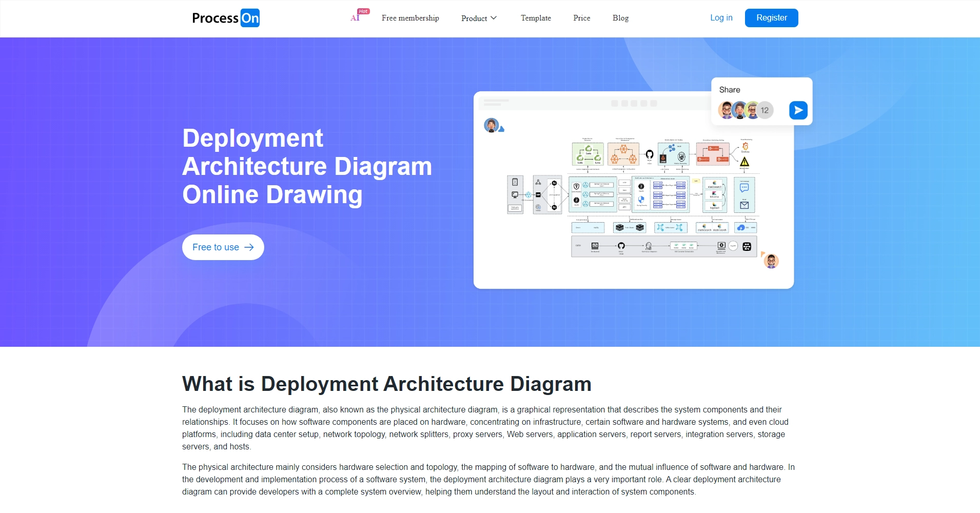This screenshot has width=980, height=513.
Task: Visit the Blog section
Action: [x=620, y=18]
